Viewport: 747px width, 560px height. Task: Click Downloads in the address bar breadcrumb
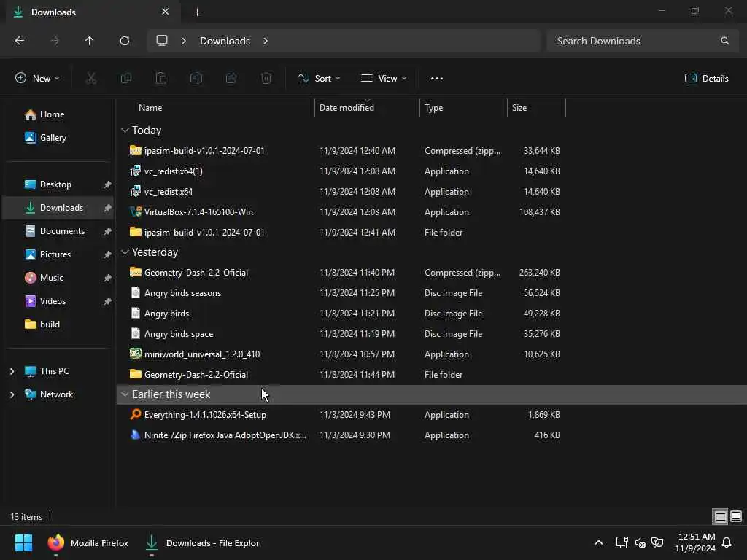pyautogui.click(x=225, y=41)
